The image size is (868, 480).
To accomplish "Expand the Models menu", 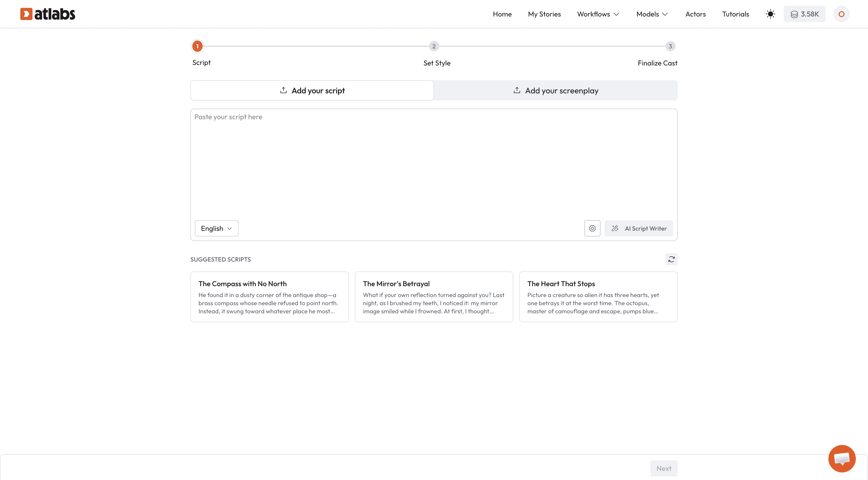I will (652, 14).
